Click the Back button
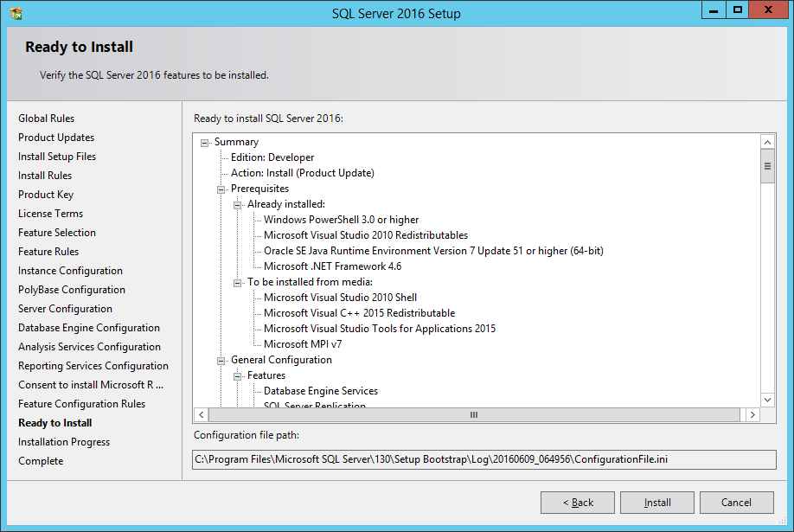 [577, 502]
